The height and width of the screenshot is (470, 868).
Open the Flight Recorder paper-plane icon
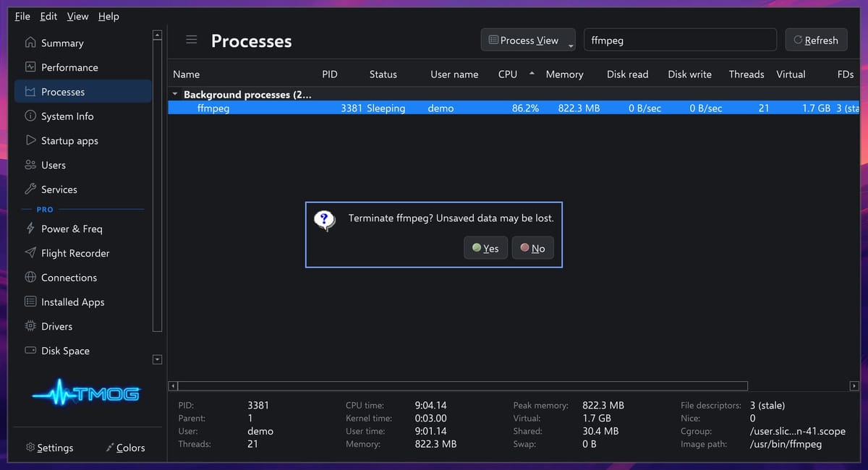tap(30, 253)
